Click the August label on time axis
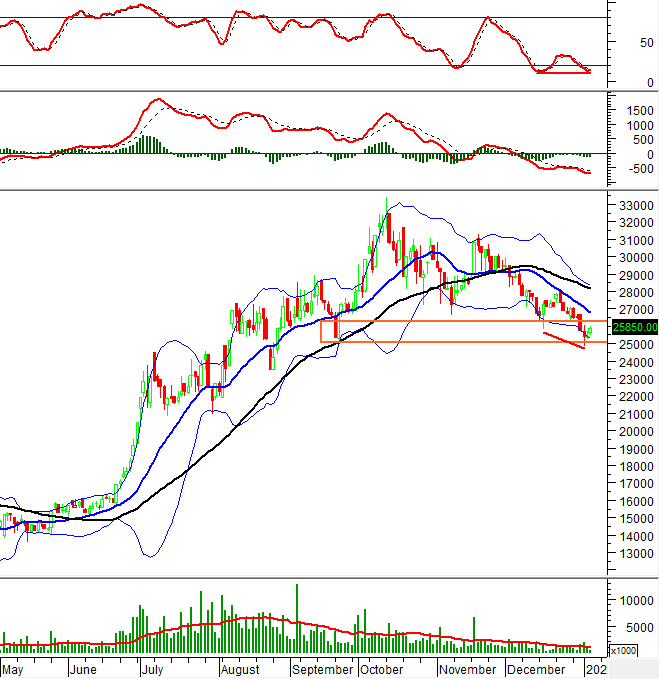 click(x=240, y=669)
